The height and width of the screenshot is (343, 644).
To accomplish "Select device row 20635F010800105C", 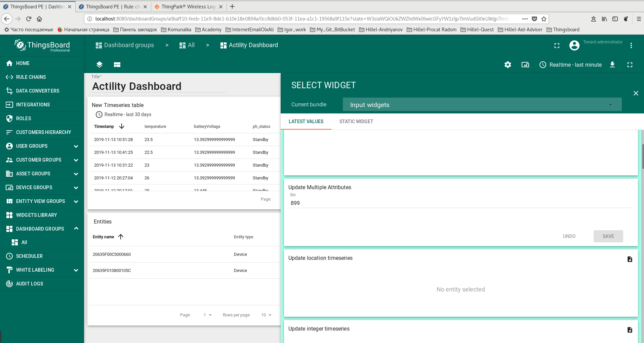I will coord(185,271).
